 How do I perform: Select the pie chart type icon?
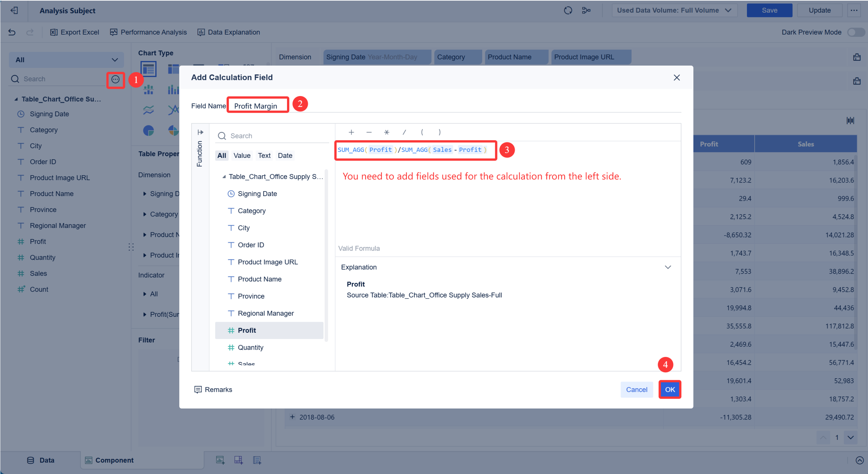point(148,130)
